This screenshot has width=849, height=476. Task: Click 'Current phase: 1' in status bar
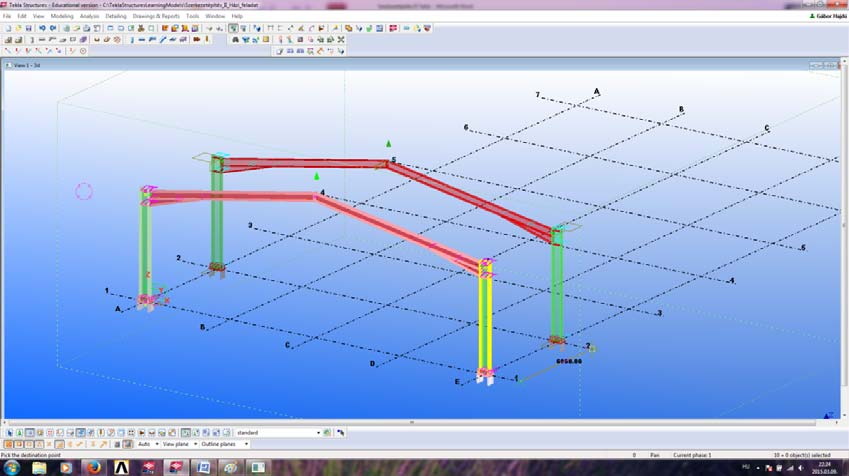click(692, 455)
